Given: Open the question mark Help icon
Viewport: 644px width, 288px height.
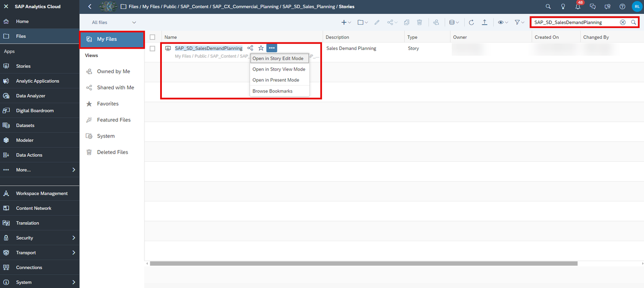Looking at the screenshot, I should point(622,7).
